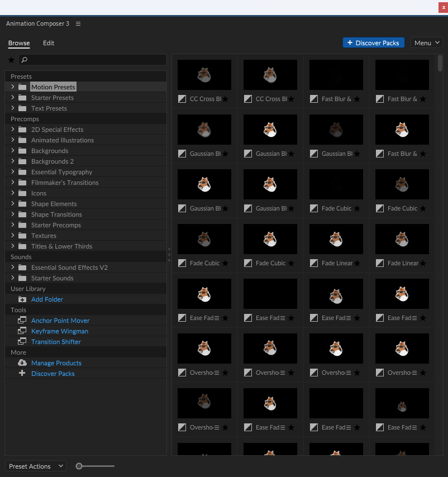This screenshot has height=477, width=448.
Task: Click the Text Presets folder icon
Action: point(22,108)
